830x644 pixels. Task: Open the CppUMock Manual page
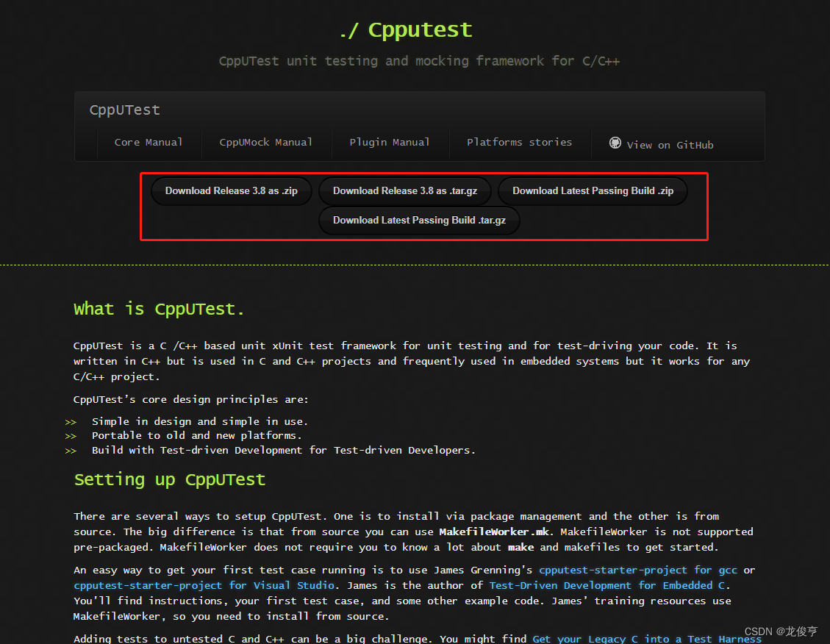click(265, 143)
